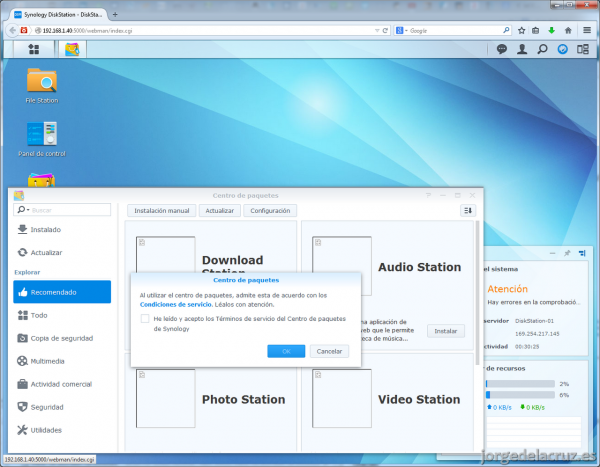
Task: Click the CPU usage bar showing 2%
Action: pos(520,384)
